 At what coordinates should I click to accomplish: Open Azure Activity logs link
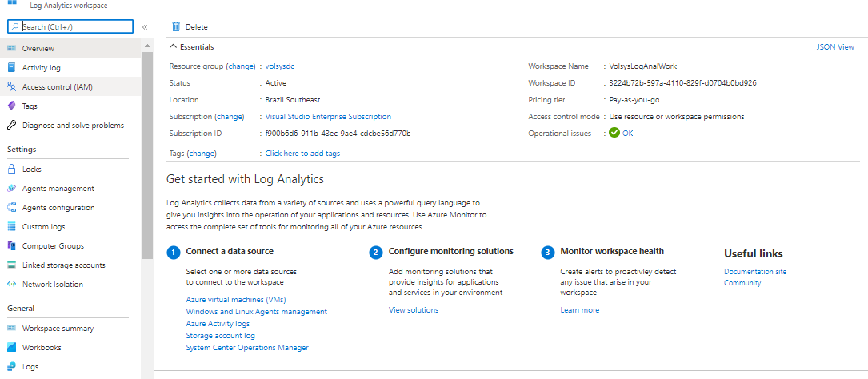click(x=218, y=323)
